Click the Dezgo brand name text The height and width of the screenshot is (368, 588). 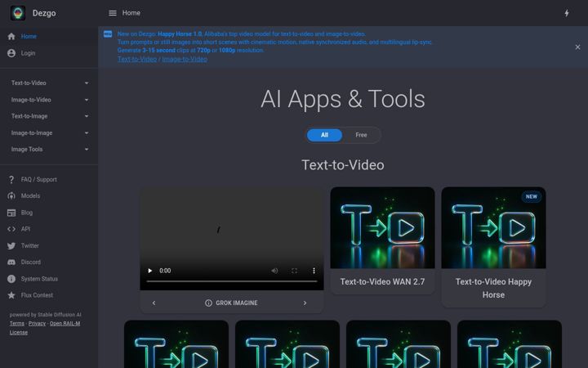(44, 13)
